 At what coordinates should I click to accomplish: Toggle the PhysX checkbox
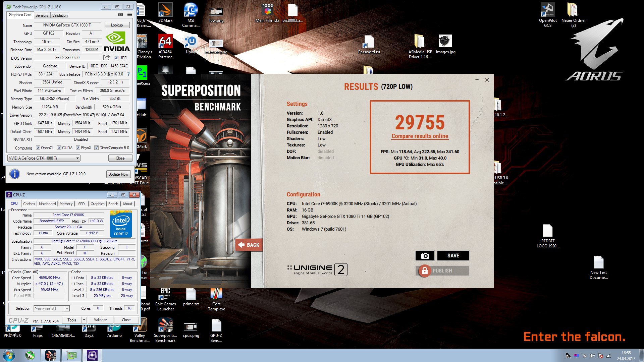78,148
